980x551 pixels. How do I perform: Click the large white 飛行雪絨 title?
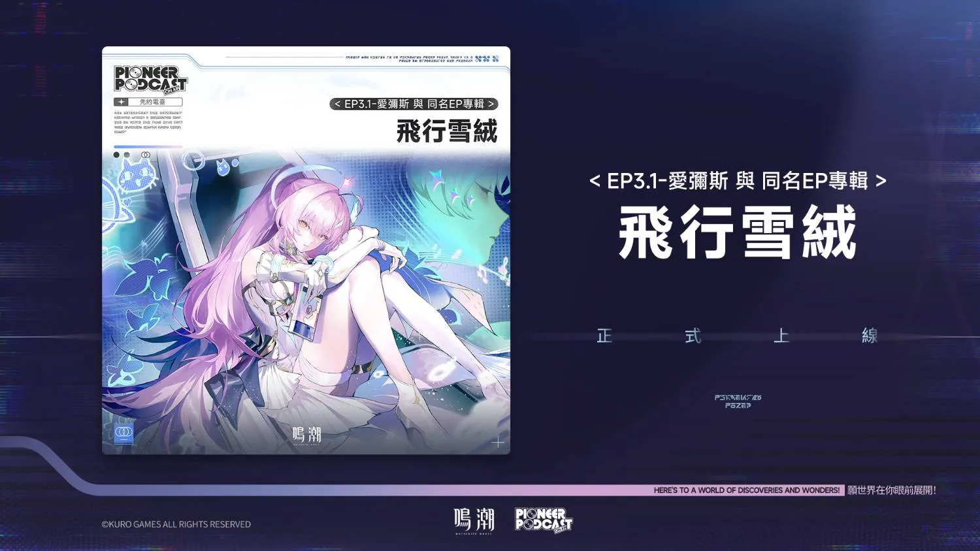pos(737,232)
